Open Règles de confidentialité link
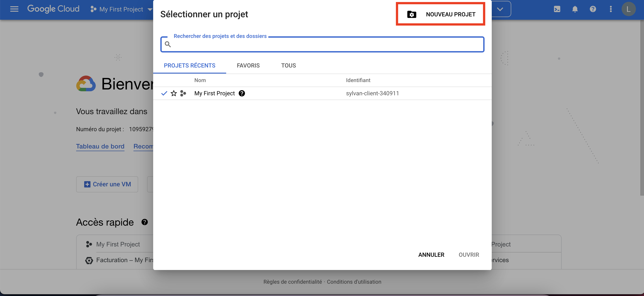This screenshot has height=296, width=644. 292,282
